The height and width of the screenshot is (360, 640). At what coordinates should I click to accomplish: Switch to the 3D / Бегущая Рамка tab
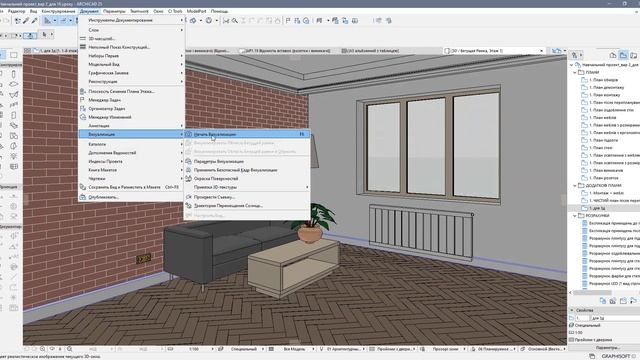click(493, 51)
